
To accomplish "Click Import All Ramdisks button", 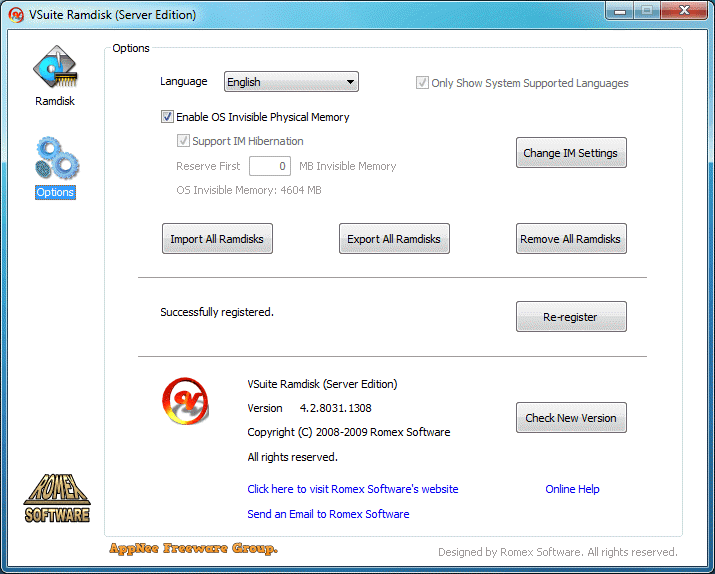I will 217,238.
